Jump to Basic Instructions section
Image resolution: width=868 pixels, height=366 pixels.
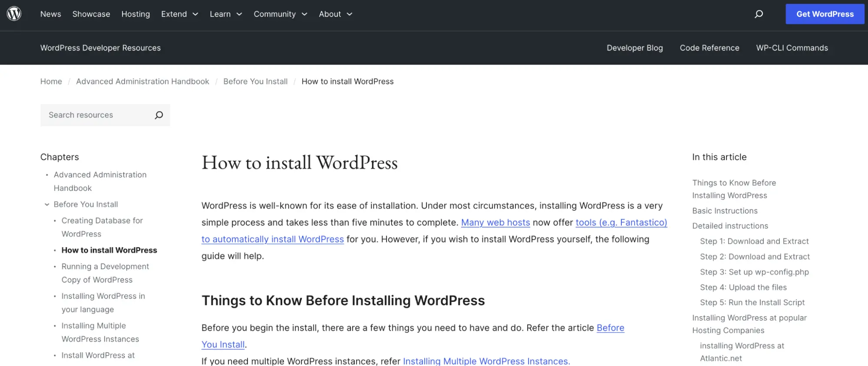(x=725, y=211)
